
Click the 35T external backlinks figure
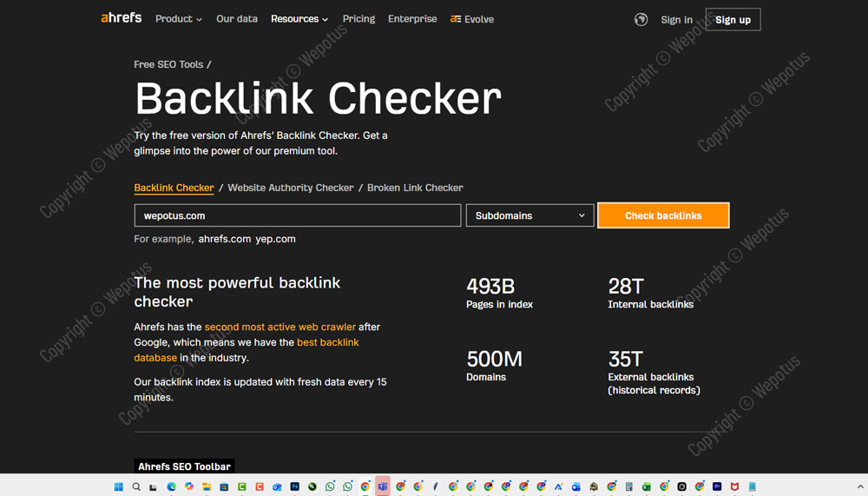626,359
